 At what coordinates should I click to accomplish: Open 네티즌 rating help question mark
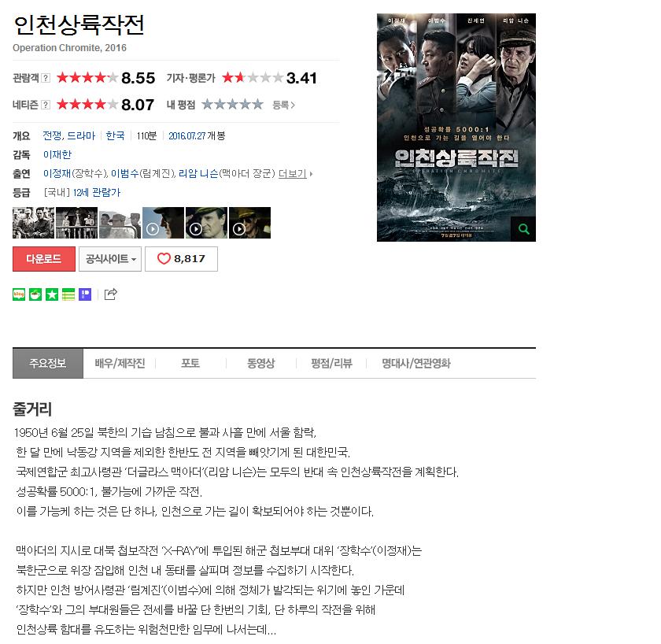pyautogui.click(x=46, y=105)
